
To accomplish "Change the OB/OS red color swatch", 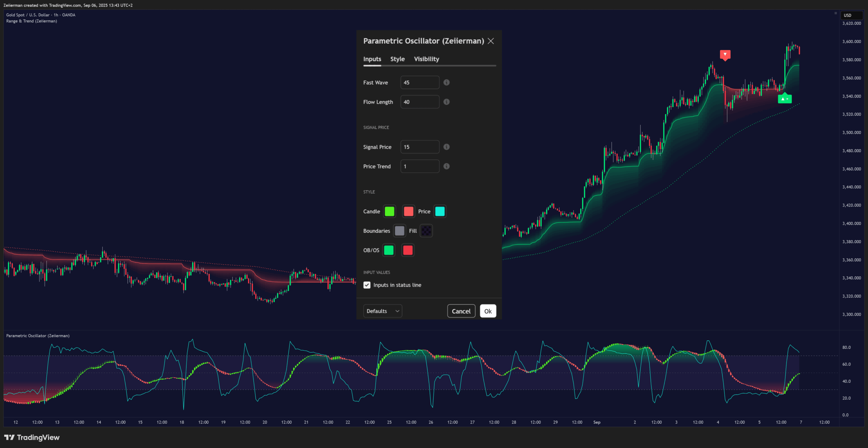I will coord(408,250).
